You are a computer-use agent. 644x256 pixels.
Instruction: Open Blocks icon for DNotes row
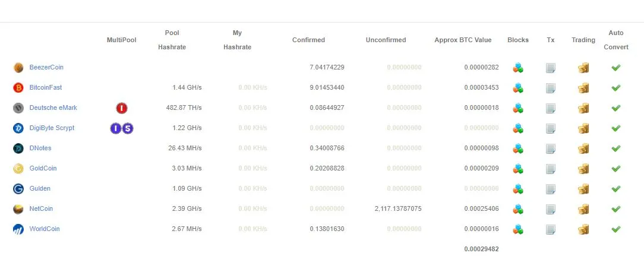518,148
